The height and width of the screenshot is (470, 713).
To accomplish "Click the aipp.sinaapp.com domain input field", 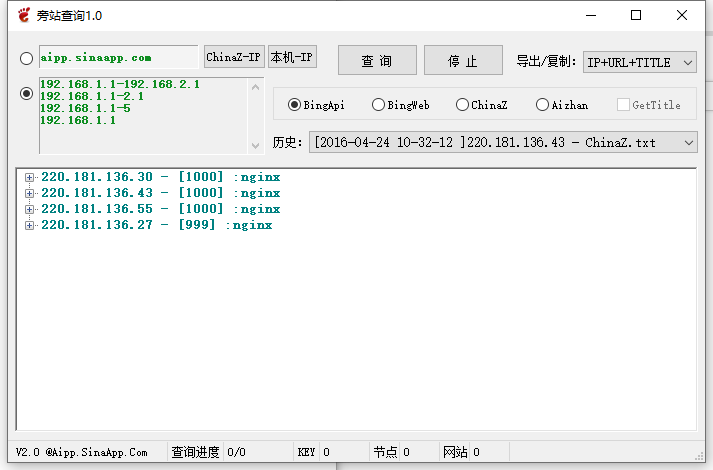I will (x=118, y=58).
